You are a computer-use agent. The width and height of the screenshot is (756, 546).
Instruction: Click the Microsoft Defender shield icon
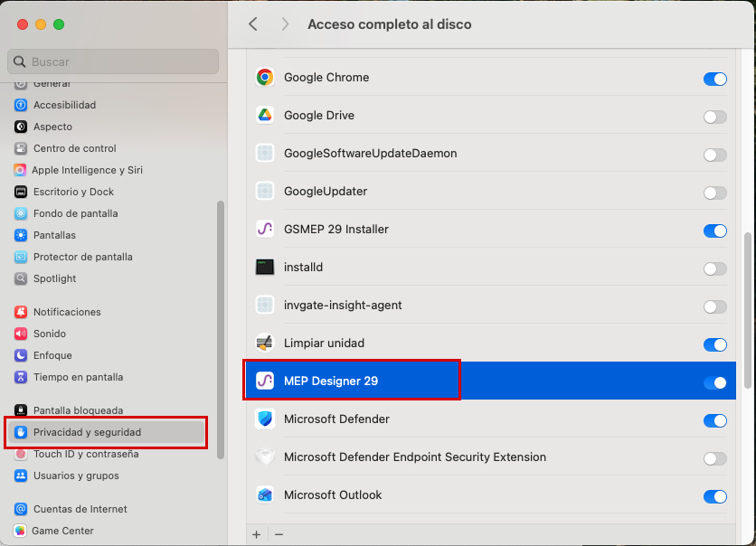click(265, 419)
